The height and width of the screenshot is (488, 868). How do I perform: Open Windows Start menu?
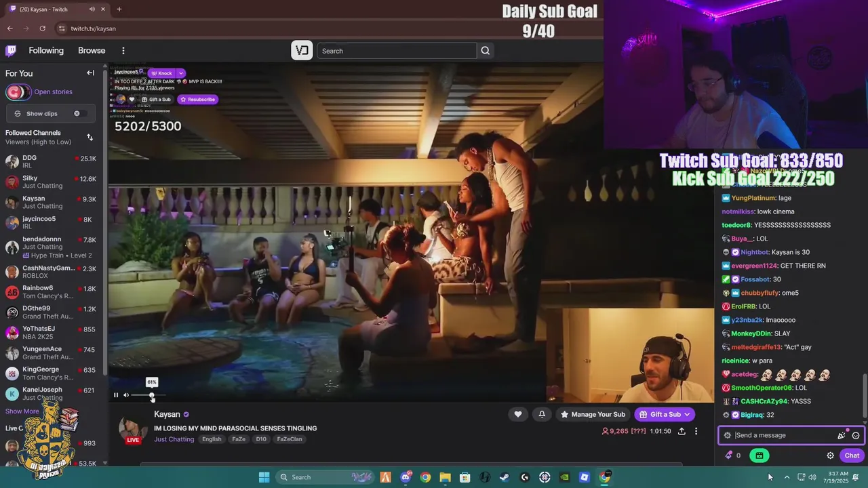click(x=264, y=477)
